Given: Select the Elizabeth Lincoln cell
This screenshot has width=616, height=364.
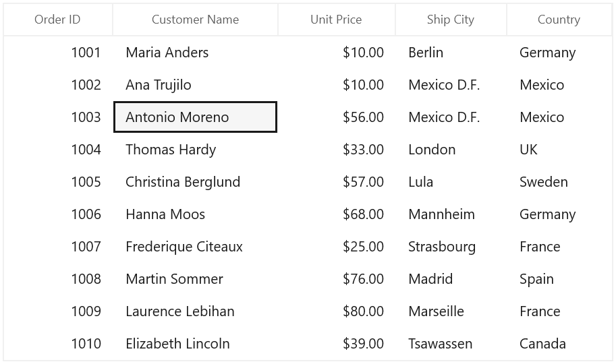Looking at the screenshot, I should (x=195, y=344).
